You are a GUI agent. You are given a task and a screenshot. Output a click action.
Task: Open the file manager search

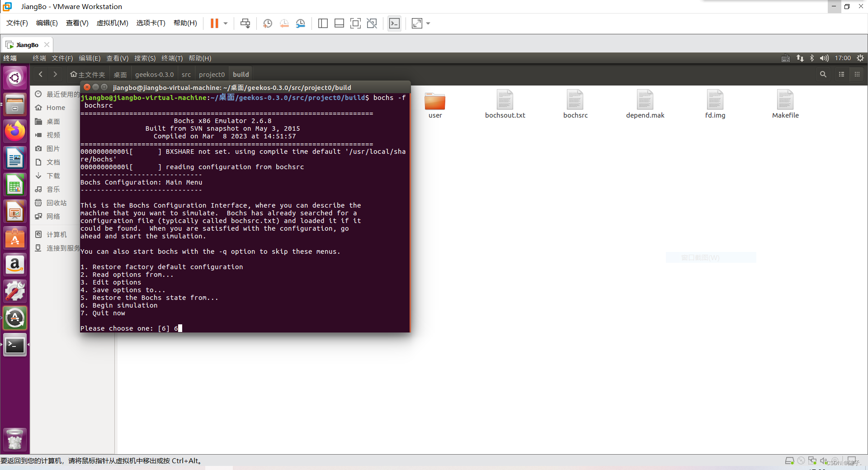(x=823, y=74)
